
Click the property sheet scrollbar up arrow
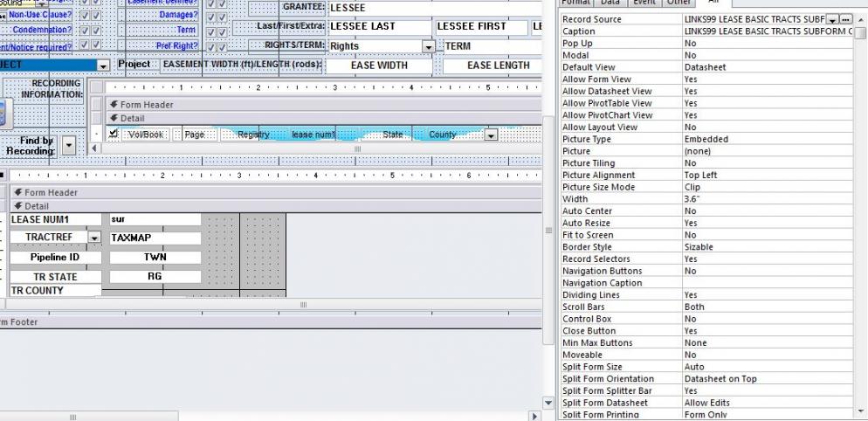(x=859, y=19)
